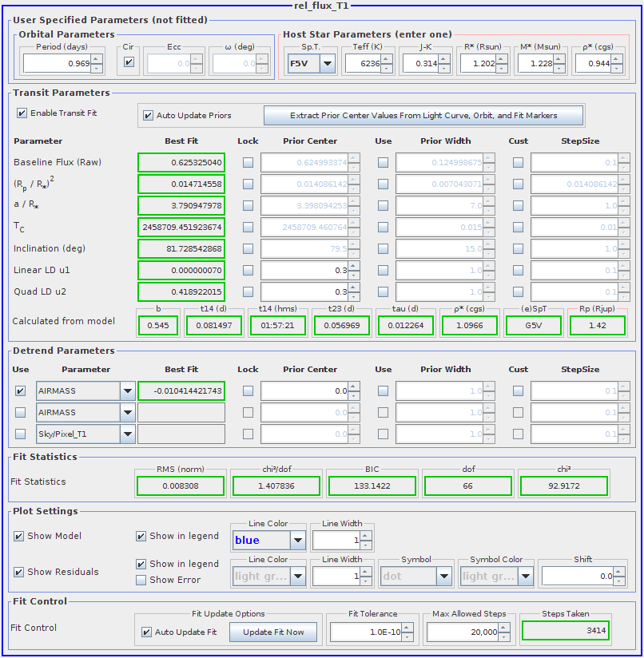Click the Tc best fit value field
The height and width of the screenshot is (658, 644).
pyautogui.click(x=181, y=227)
